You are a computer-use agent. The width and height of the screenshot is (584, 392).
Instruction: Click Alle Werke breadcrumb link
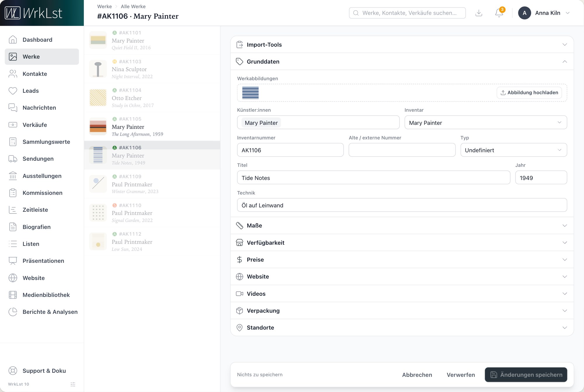(133, 6)
